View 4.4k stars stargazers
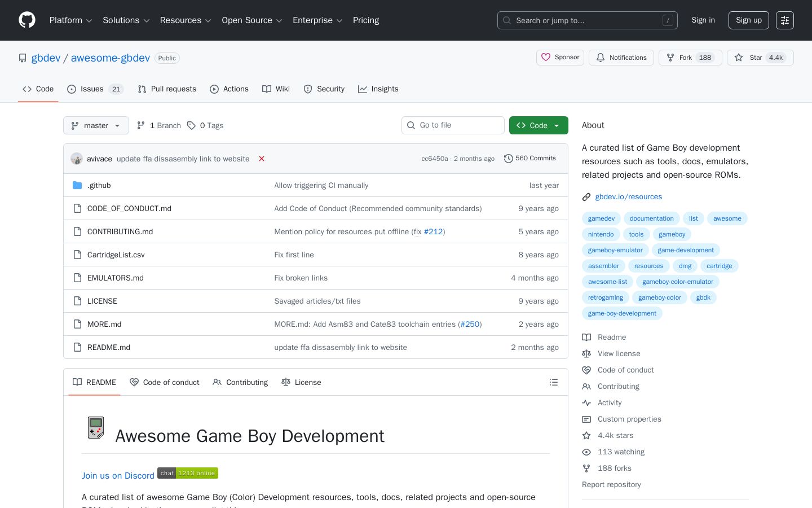 tap(608, 435)
